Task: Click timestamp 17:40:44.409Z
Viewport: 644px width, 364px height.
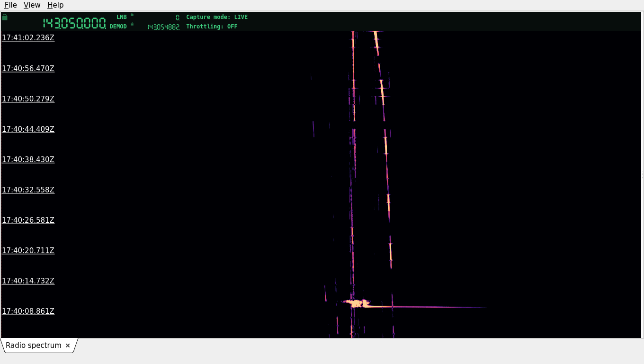Action: coord(28,129)
